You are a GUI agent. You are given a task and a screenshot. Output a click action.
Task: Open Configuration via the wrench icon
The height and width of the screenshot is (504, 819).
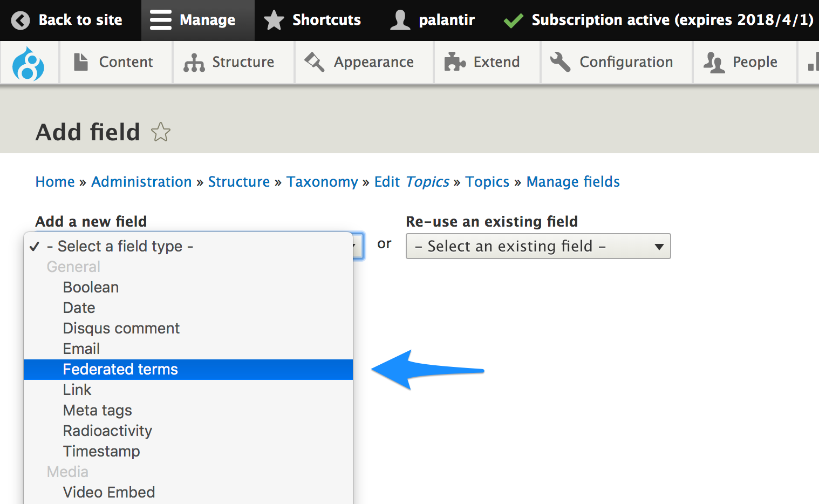pyautogui.click(x=560, y=62)
